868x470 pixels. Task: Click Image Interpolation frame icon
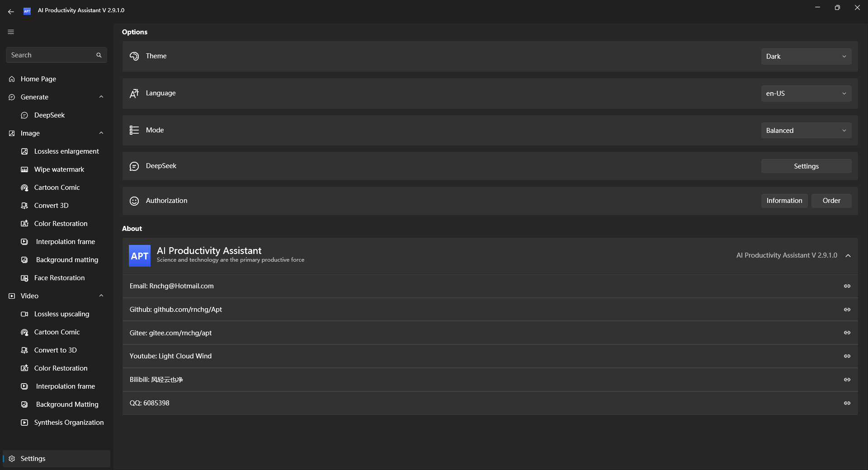(x=24, y=242)
